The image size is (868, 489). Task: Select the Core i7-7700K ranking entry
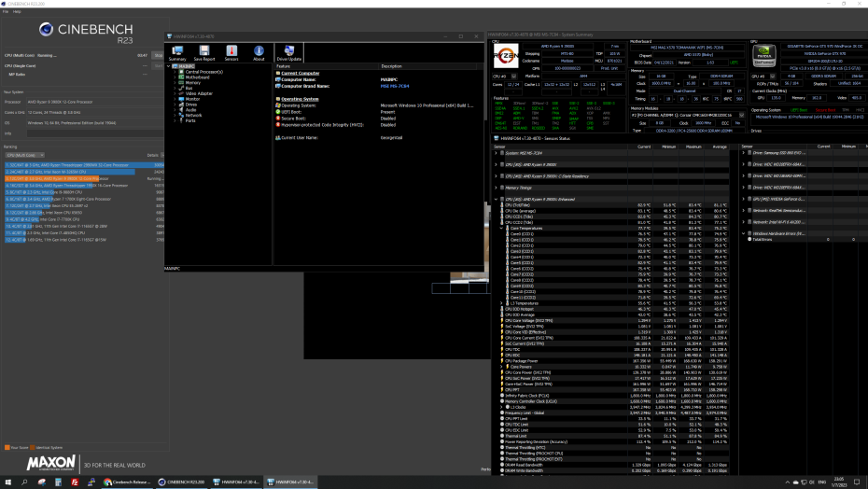(x=84, y=219)
